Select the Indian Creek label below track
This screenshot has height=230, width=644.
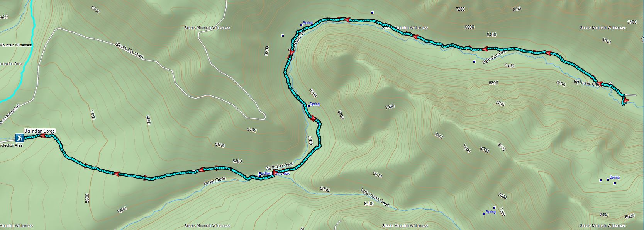215,181
